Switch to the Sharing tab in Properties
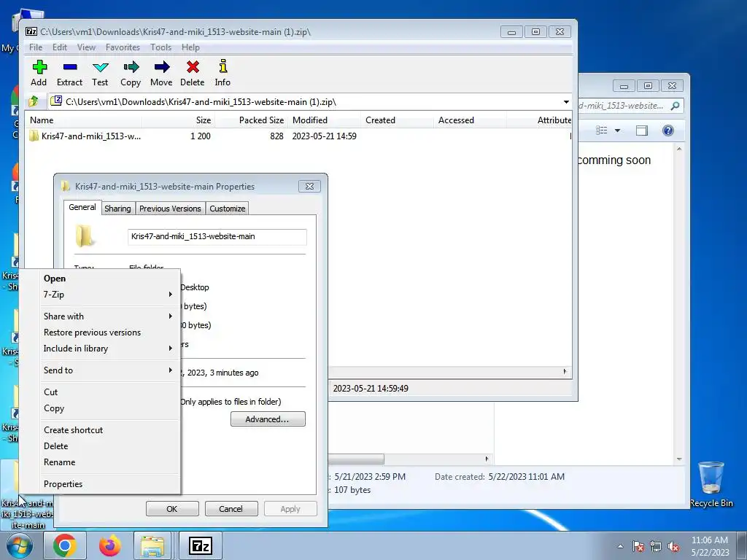 117,209
